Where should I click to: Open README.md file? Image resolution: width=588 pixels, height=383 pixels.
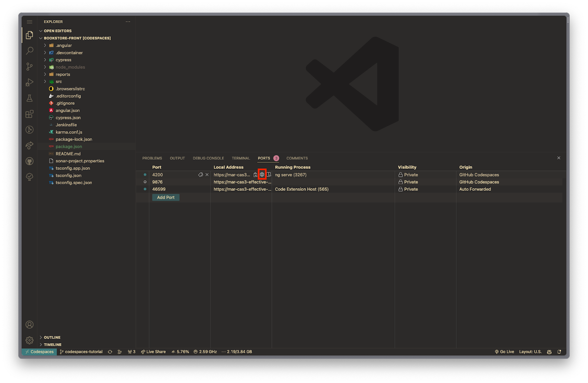tap(68, 154)
